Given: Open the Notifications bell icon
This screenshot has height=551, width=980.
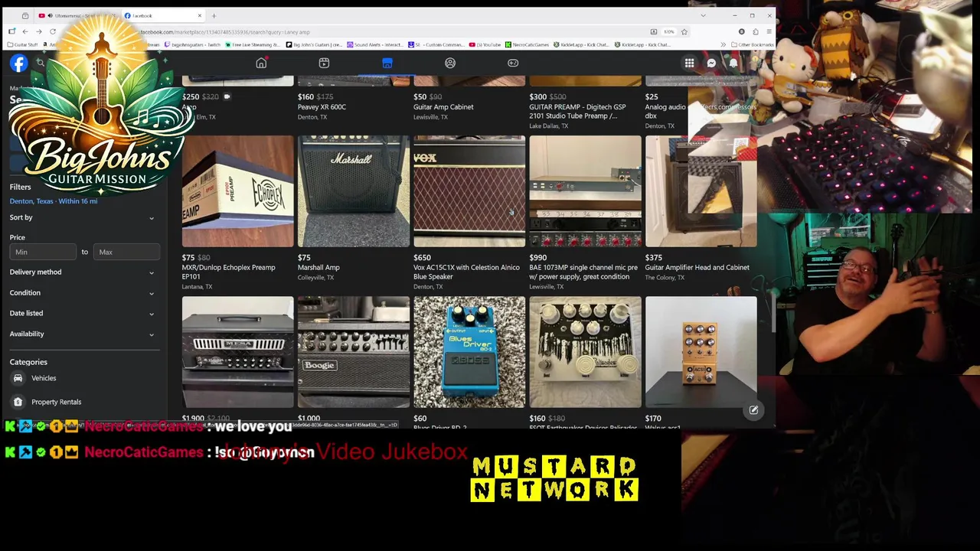Looking at the screenshot, I should click(733, 64).
